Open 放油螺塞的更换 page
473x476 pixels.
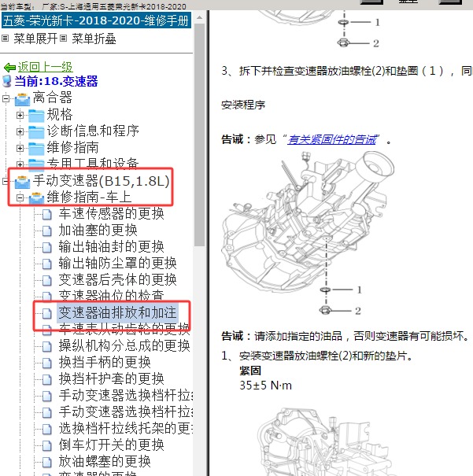pos(105,461)
